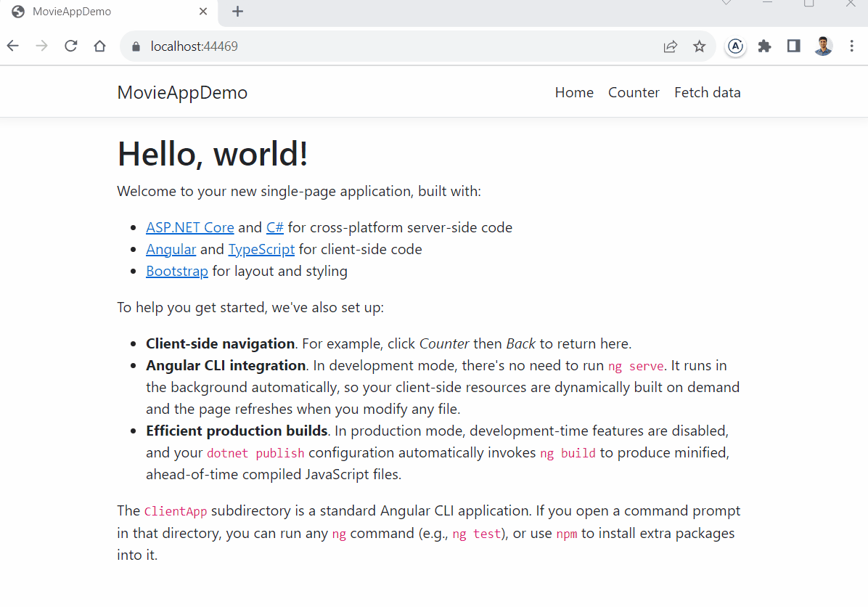Open the user profile avatar
The image size is (868, 607).
point(822,46)
